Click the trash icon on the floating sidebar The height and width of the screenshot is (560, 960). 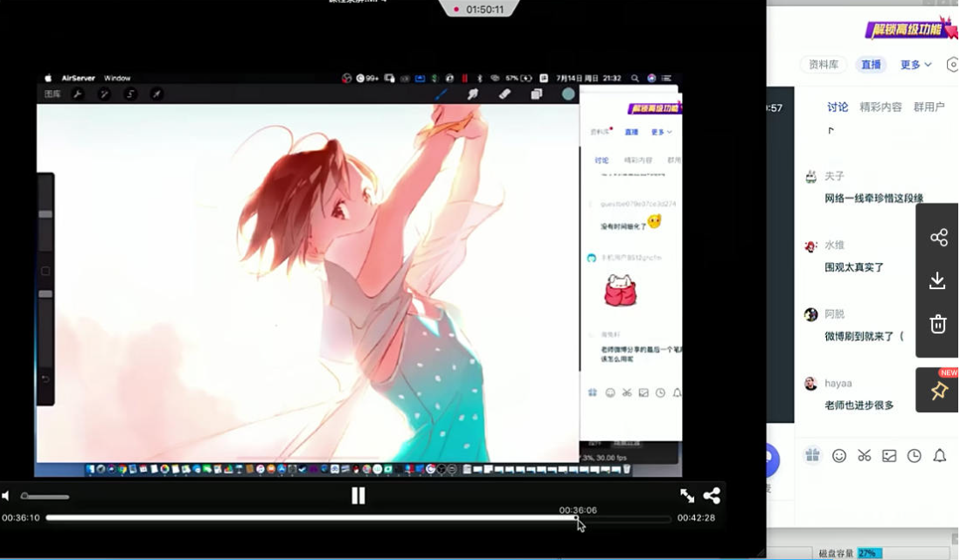pos(938,324)
